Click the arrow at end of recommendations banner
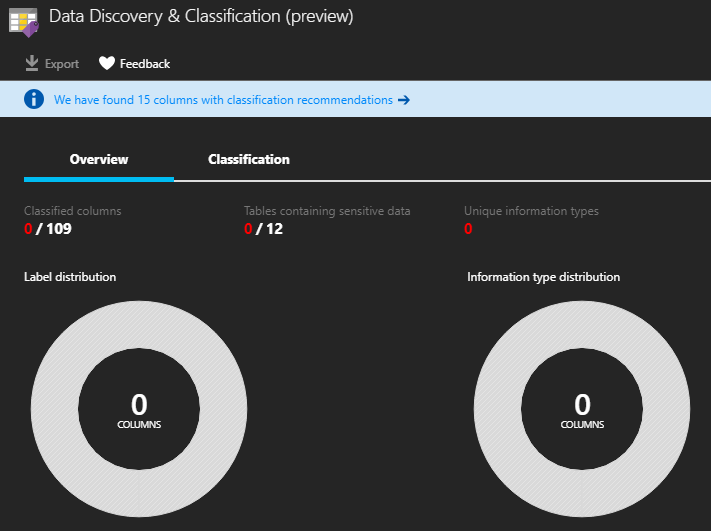Image resolution: width=711 pixels, height=531 pixels. point(404,100)
